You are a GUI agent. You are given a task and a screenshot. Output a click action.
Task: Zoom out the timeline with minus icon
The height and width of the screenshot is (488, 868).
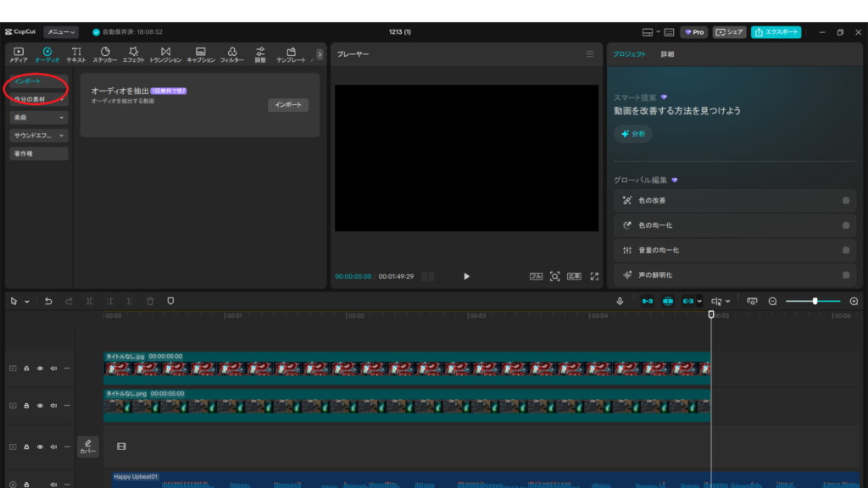click(x=772, y=301)
